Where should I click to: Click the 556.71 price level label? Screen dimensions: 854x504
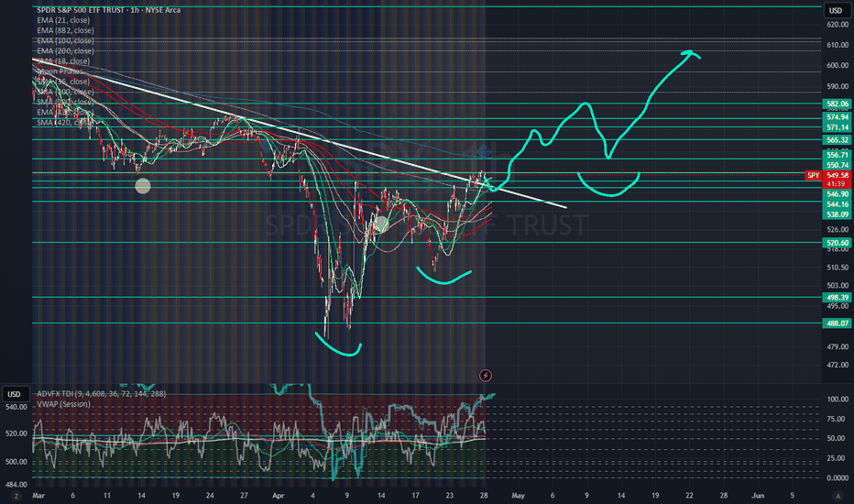pyautogui.click(x=838, y=155)
